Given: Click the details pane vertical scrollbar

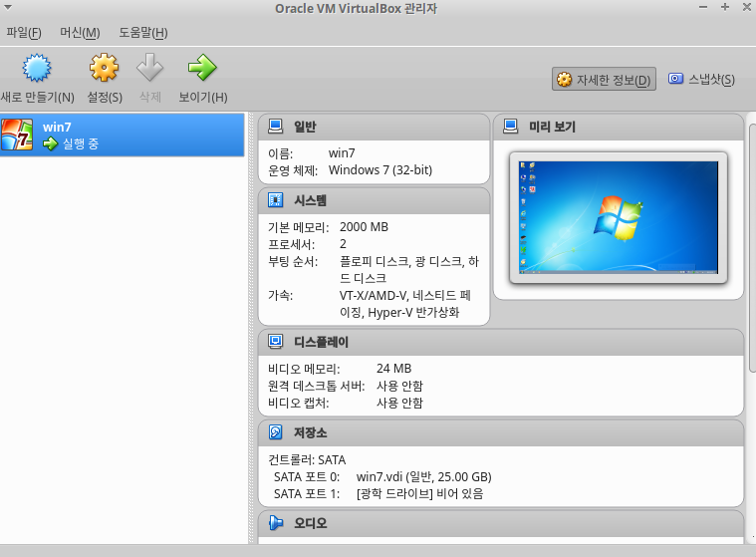Looking at the screenshot, I should point(752,247).
